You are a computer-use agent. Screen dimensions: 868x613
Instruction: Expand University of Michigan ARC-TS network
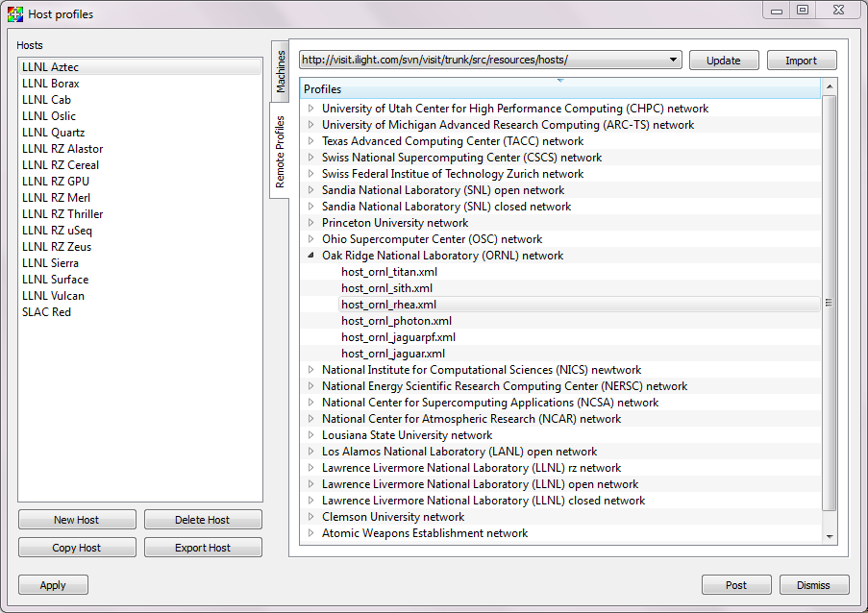[x=311, y=125]
